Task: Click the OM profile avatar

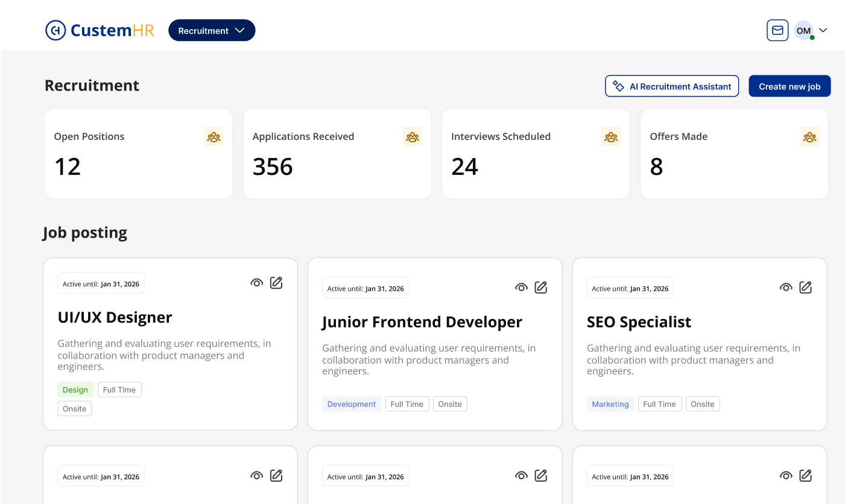Action: tap(803, 31)
